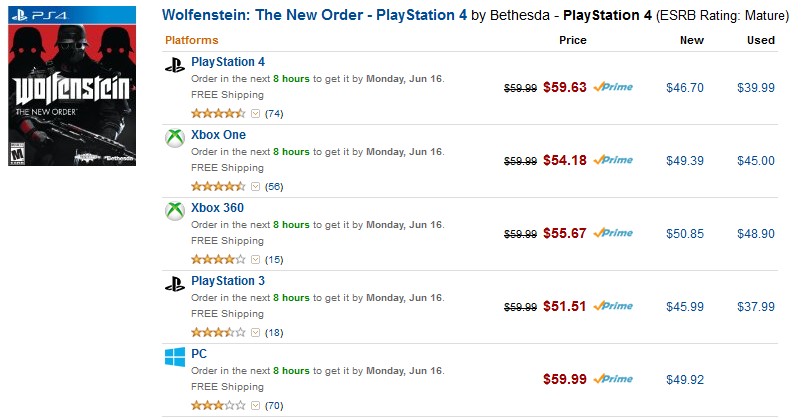Click the Wolfenstein PS4 cover art thumbnail
The width and height of the screenshot is (807, 418).
(72, 86)
